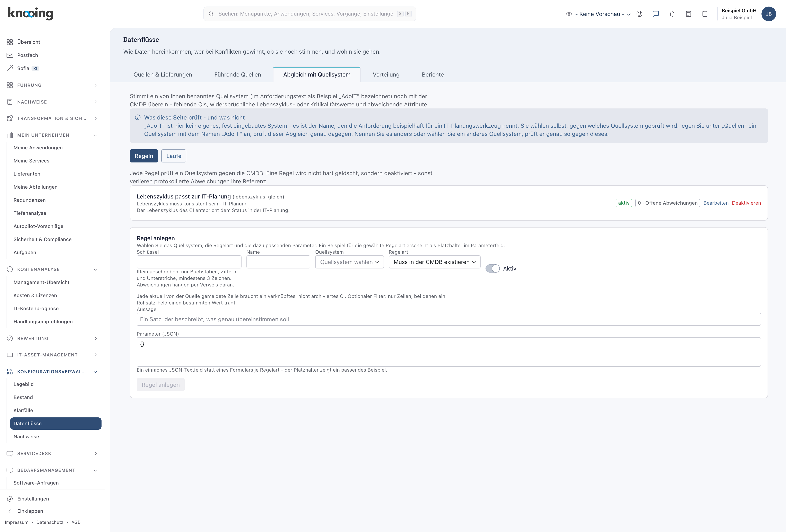The image size is (786, 532).
Task: Click the document list icon in header
Action: (688, 14)
